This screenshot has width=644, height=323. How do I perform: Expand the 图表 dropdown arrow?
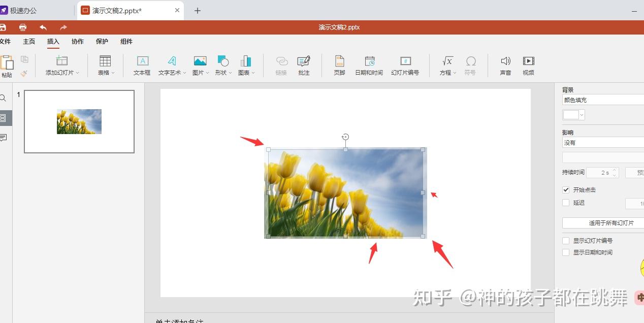(x=253, y=73)
